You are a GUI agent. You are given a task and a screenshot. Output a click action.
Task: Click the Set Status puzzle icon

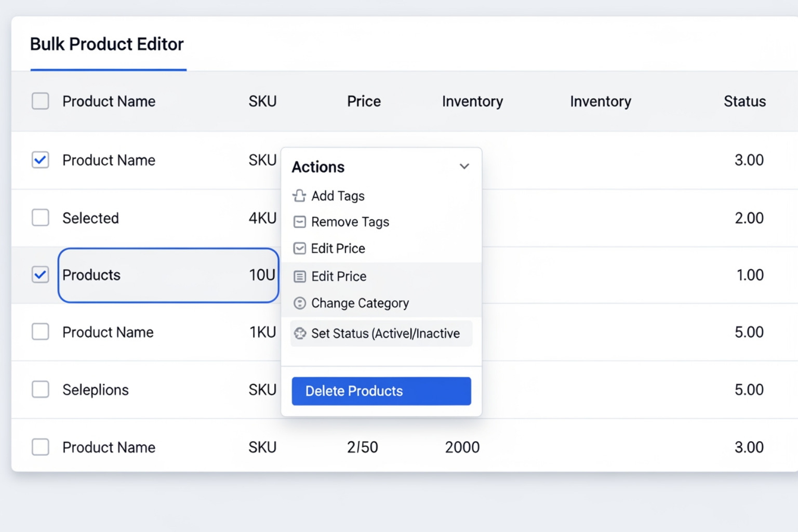300,334
